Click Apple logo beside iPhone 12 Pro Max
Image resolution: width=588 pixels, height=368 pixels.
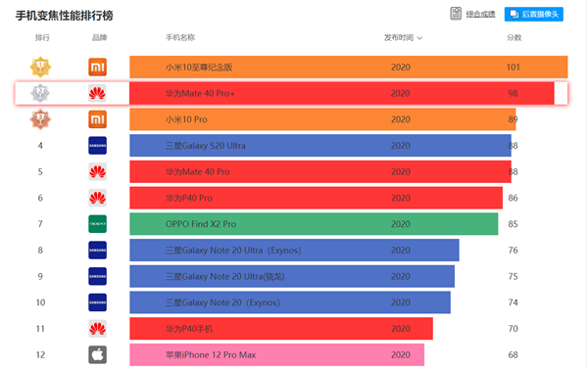coord(97,354)
